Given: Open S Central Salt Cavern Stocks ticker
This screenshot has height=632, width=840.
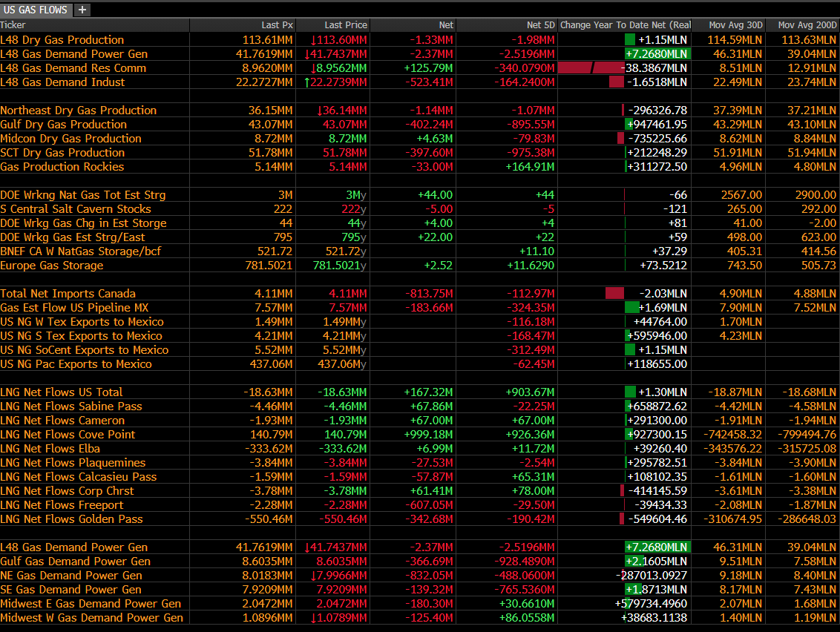Looking at the screenshot, I should point(76,209).
